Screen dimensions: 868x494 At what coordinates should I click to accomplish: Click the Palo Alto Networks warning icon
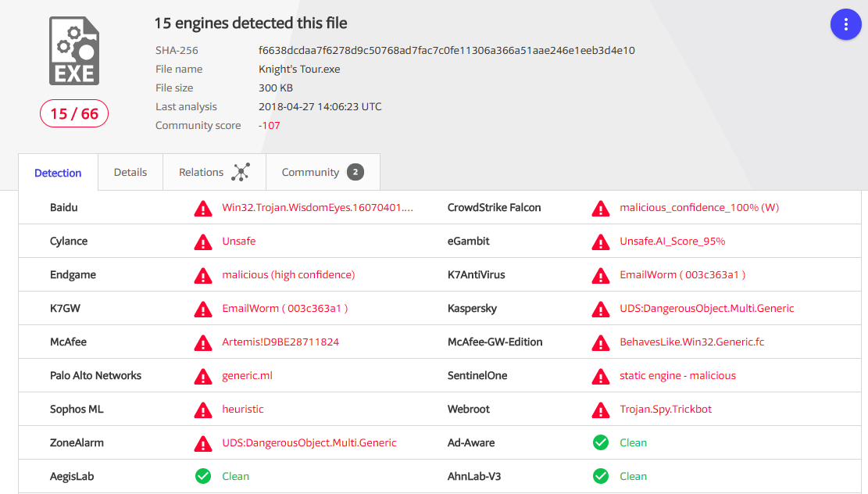pyautogui.click(x=203, y=377)
